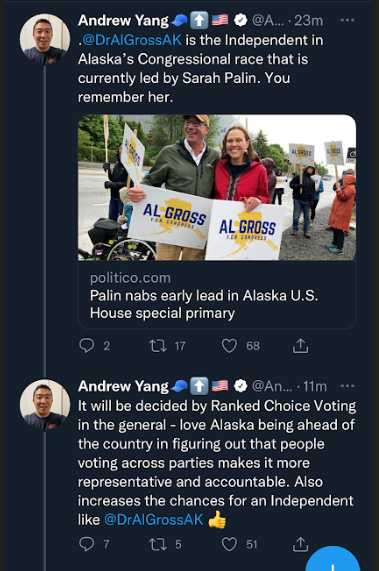Open the politico.com article link card
Image resolution: width=379 pixels, height=571 pixels.
(x=217, y=222)
